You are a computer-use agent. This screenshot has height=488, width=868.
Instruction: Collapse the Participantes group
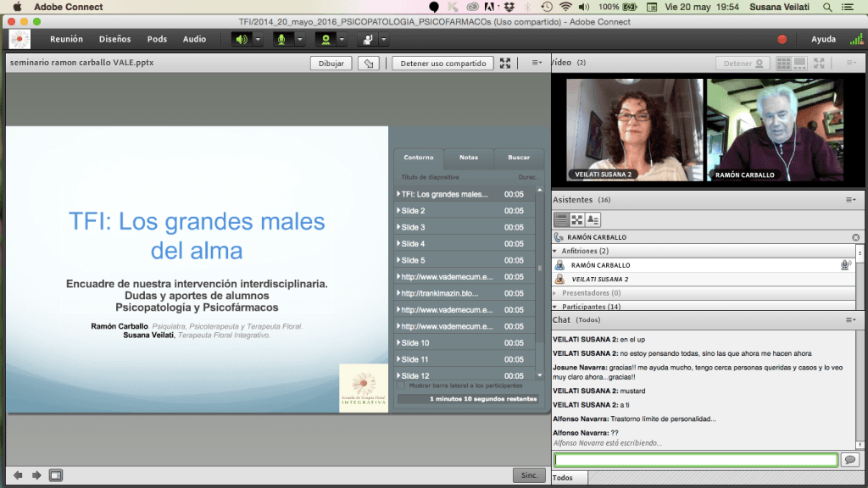[555, 307]
